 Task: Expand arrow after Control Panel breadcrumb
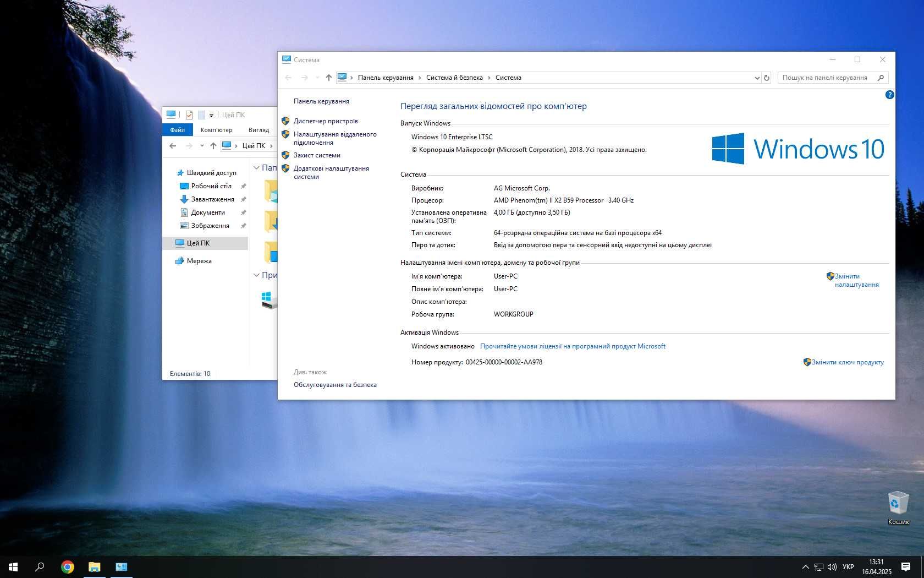tap(420, 78)
